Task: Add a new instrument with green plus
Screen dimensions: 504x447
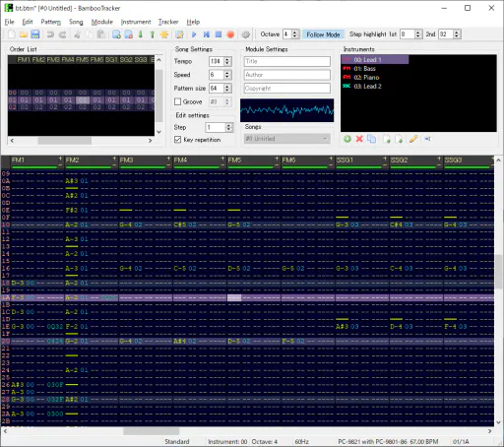Action: (x=347, y=139)
